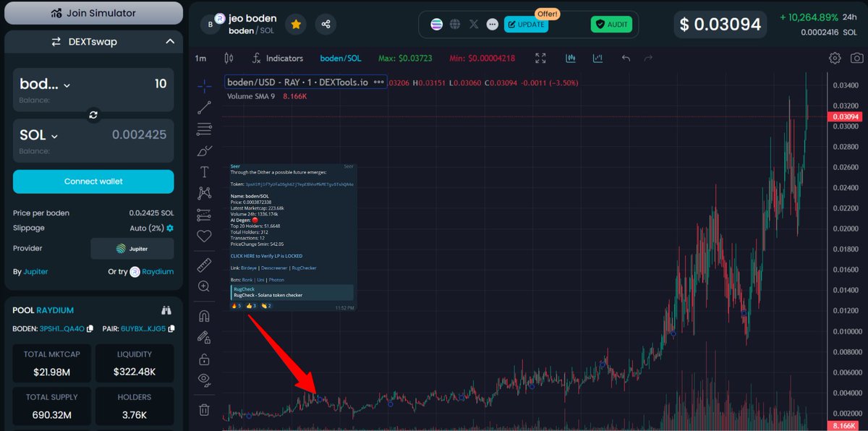Select the brush drawing tool
The height and width of the screenshot is (431, 868).
coord(204,150)
